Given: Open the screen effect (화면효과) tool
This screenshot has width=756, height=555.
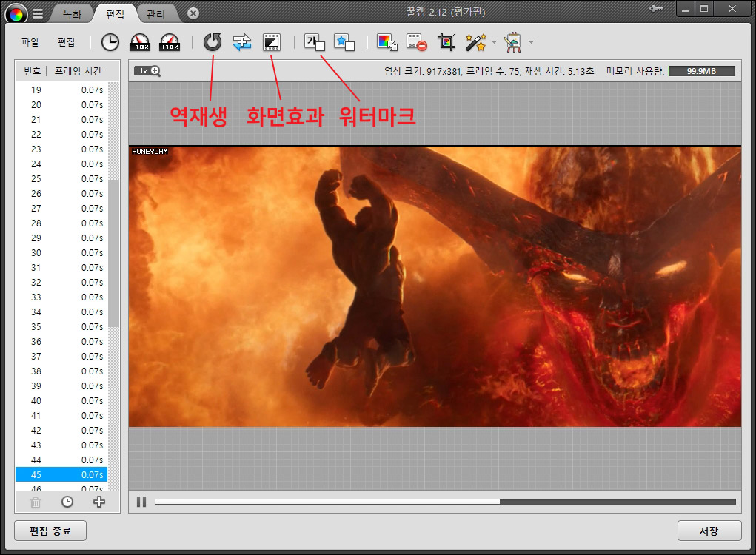Looking at the screenshot, I should click(x=271, y=43).
